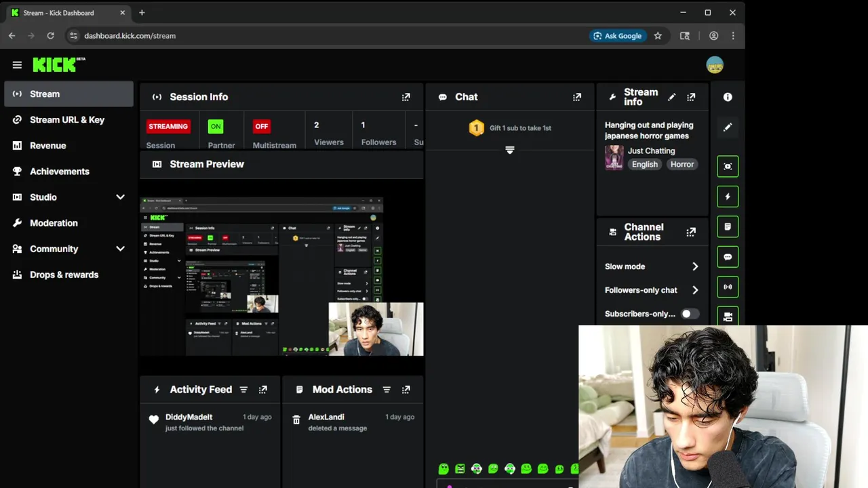
Task: Toggle the Chat bubble button in the right toolbar
Action: tap(728, 257)
